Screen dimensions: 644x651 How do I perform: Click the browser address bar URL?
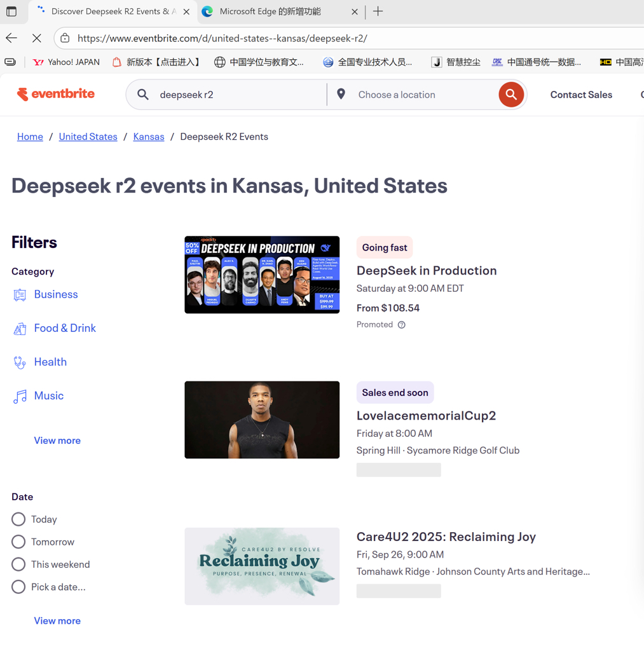coord(222,38)
